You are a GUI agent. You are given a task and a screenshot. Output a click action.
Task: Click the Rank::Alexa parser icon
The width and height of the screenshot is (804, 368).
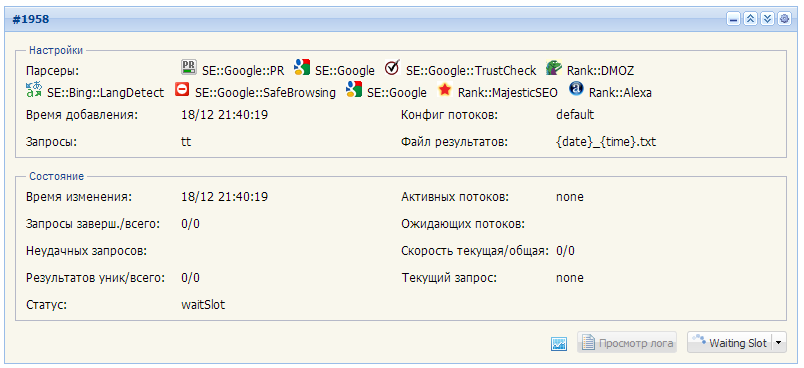click(576, 90)
